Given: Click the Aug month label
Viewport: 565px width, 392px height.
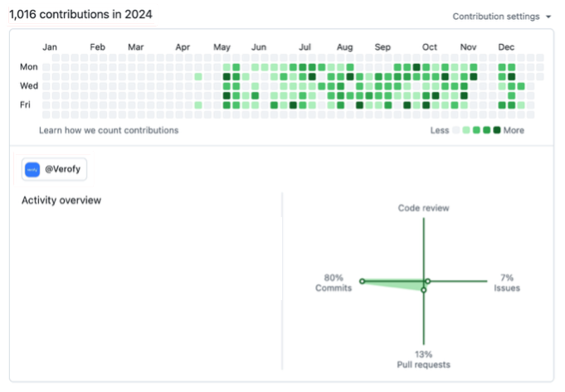Looking at the screenshot, I should [344, 47].
